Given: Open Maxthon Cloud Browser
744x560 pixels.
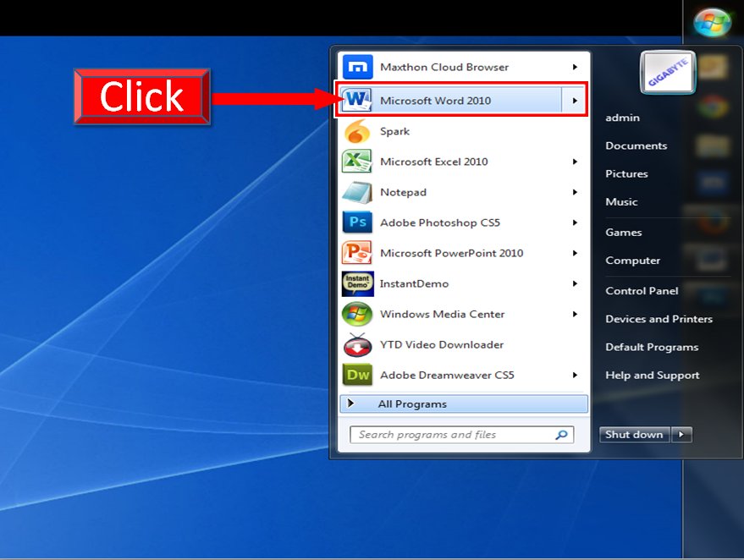Looking at the screenshot, I should [x=444, y=67].
